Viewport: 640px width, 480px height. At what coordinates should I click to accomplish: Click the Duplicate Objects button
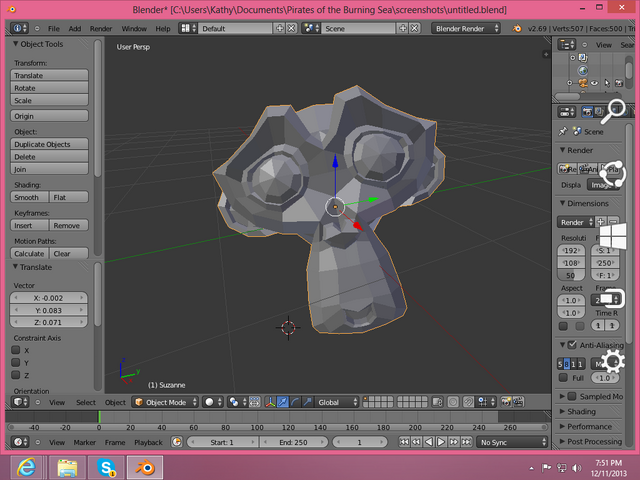click(x=49, y=144)
